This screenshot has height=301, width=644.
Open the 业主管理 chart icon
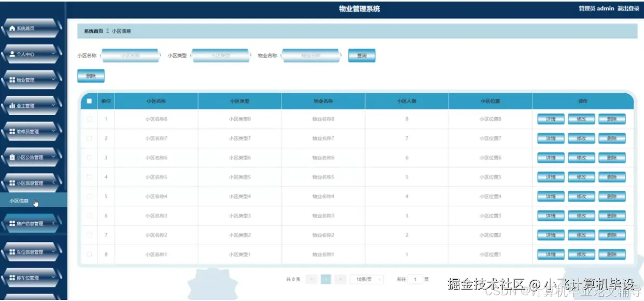pyautogui.click(x=12, y=105)
